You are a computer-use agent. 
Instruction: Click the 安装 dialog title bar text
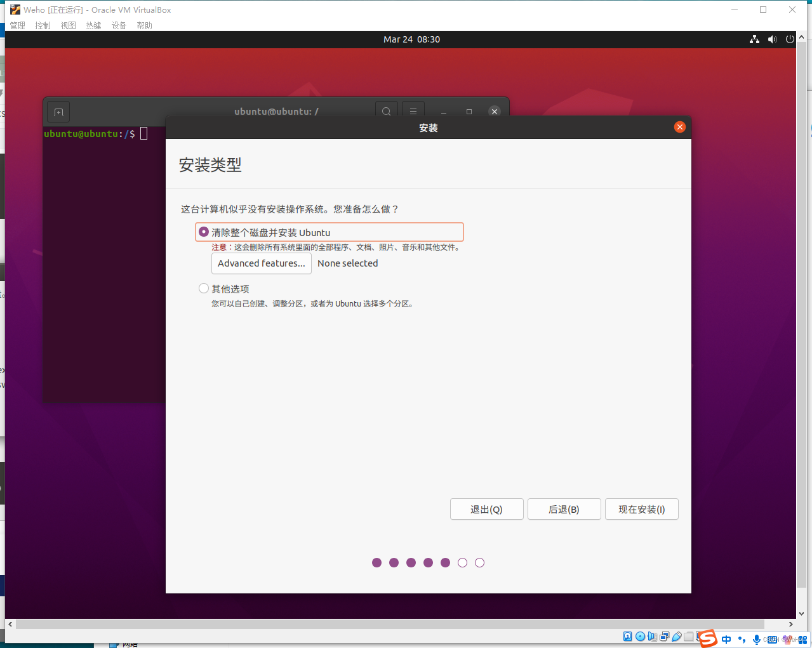429,128
